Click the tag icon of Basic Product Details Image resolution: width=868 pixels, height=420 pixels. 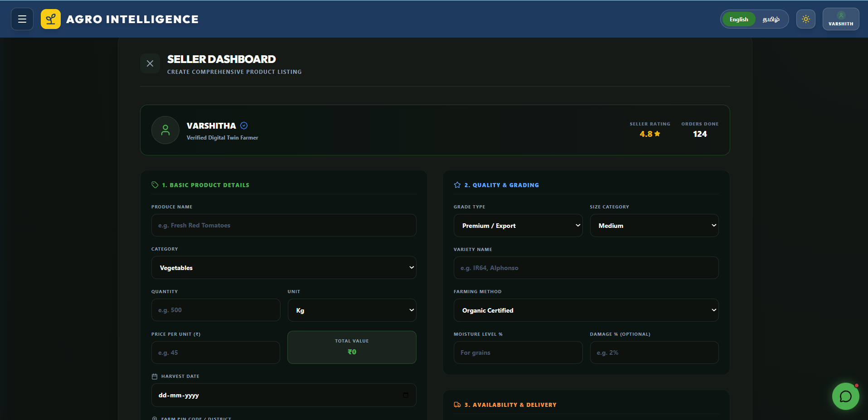click(155, 185)
